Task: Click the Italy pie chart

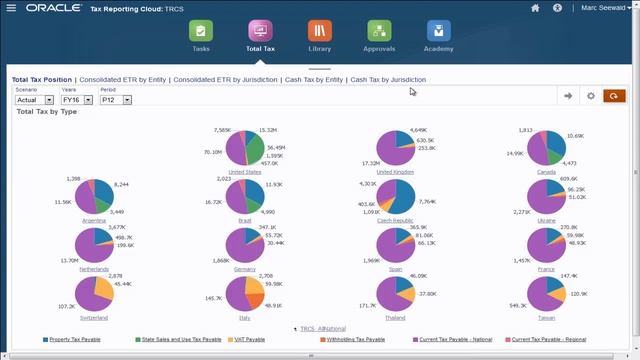Action: click(x=245, y=293)
